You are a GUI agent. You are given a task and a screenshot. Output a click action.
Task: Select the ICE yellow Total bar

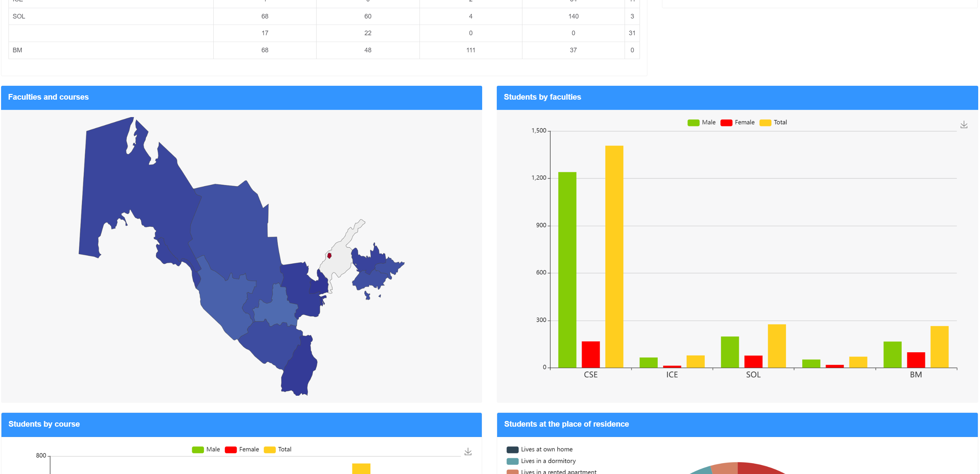(x=695, y=362)
